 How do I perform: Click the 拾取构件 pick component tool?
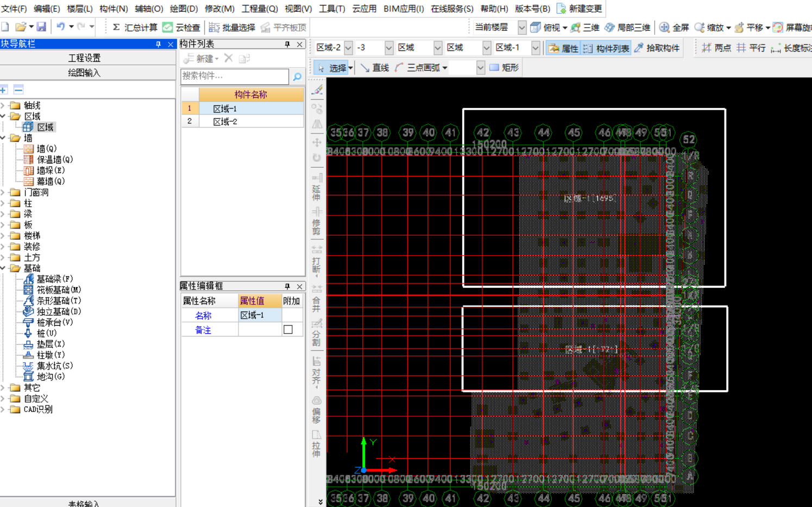(x=657, y=48)
